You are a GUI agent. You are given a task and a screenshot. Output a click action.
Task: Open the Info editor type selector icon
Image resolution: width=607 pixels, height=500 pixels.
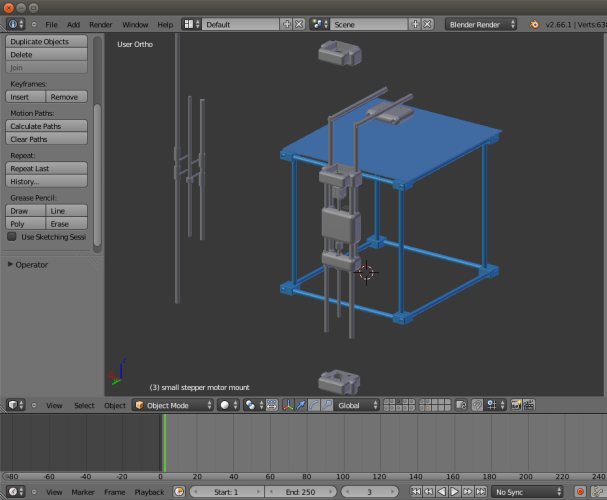[15, 24]
